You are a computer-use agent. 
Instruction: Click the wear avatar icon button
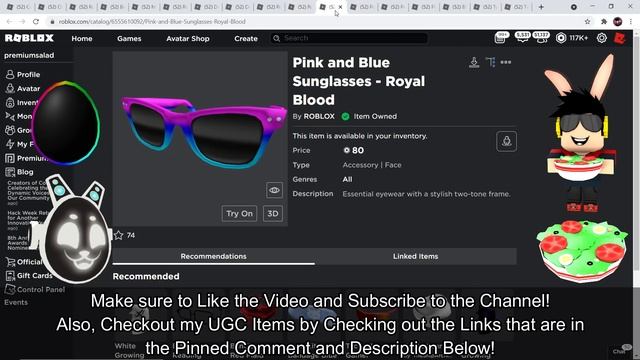click(x=507, y=141)
